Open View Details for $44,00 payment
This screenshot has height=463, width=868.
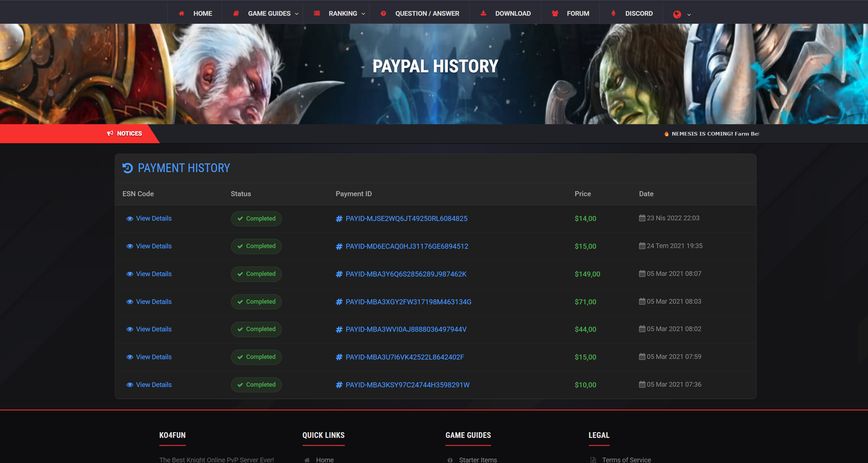tap(153, 329)
